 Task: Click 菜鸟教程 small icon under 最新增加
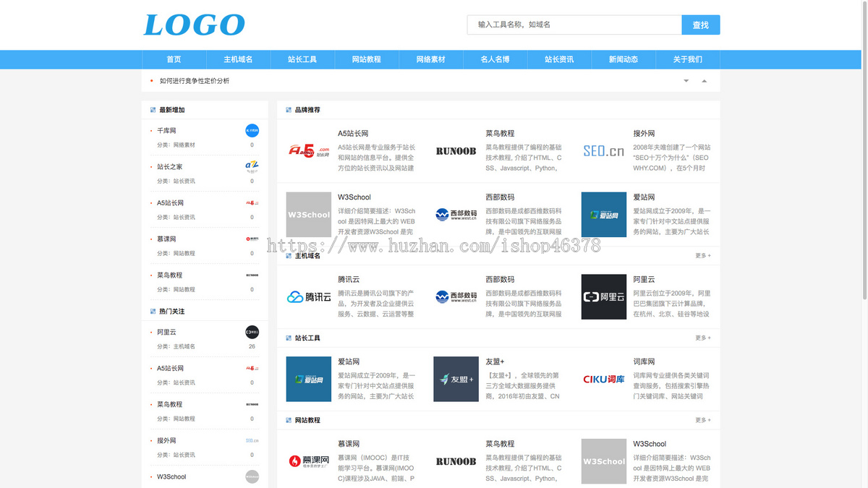(x=252, y=275)
